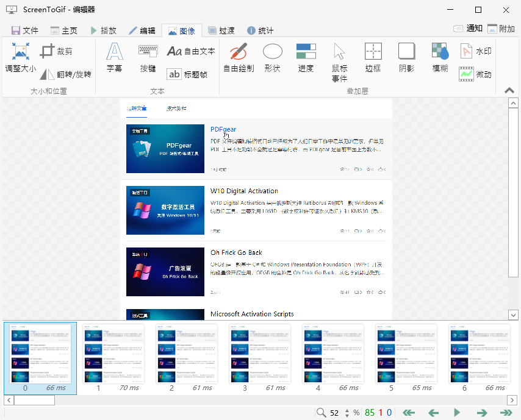This screenshot has height=420, width=521.
Task: Click the zoom magnifier icon
Action: point(322,412)
